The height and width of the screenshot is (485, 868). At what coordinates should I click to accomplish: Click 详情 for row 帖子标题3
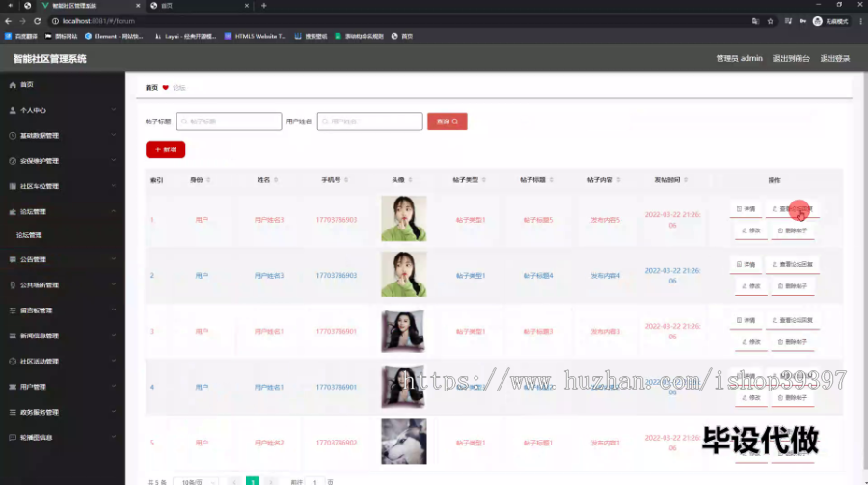click(x=746, y=320)
